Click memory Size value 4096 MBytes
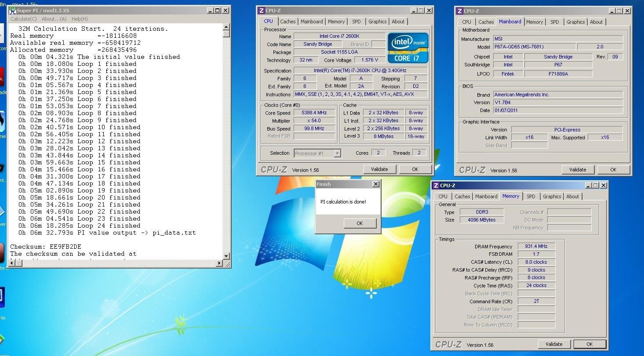Image resolution: width=644 pixels, height=356 pixels. [482, 220]
